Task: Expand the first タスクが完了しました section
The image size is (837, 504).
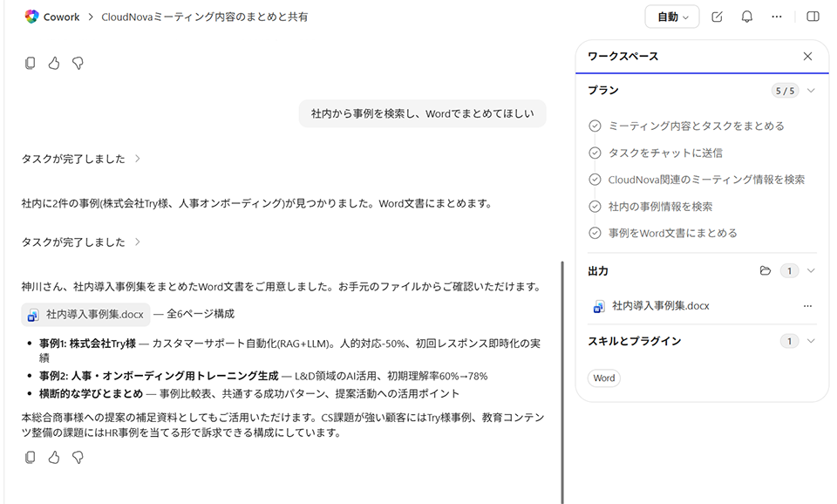Action: pos(80,159)
